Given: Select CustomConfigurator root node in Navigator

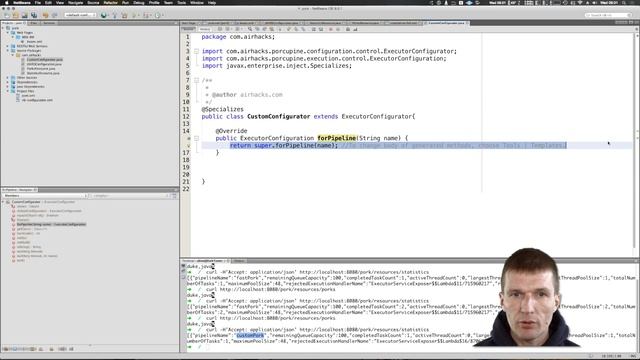Looking at the screenshot, I should 26,202.
